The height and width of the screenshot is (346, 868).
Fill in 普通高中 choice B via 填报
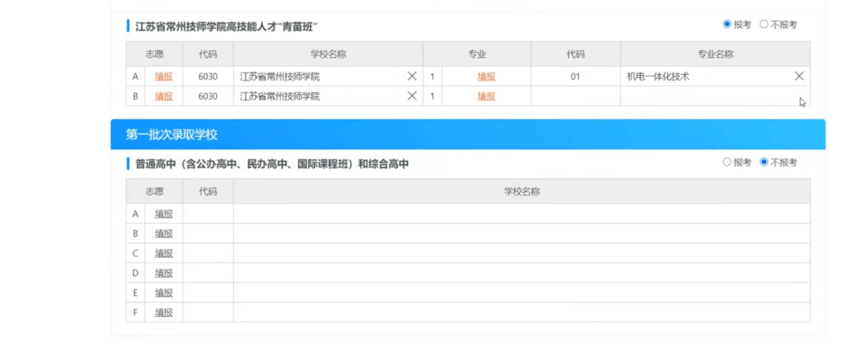[164, 233]
